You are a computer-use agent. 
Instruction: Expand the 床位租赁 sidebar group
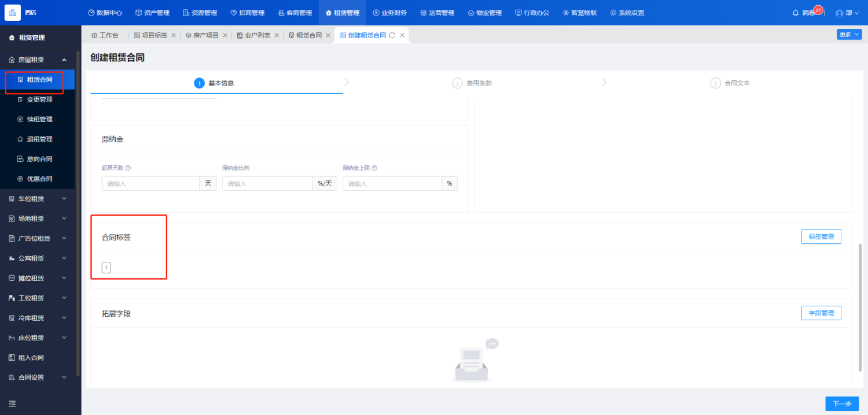pos(38,338)
